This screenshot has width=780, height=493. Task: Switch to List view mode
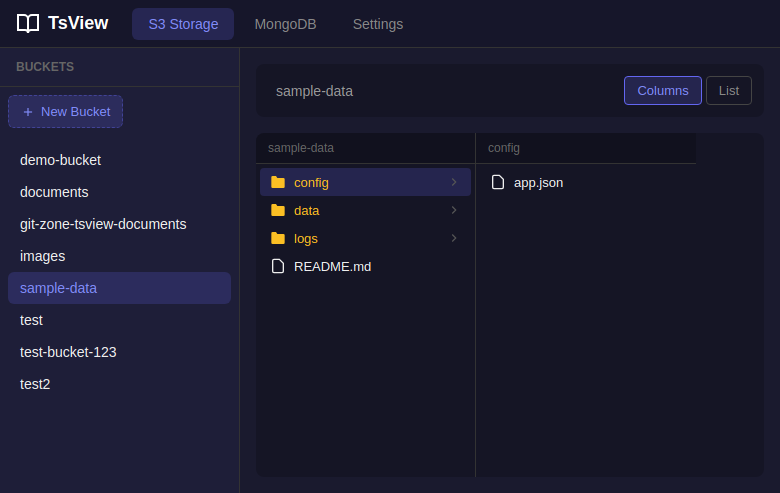(x=728, y=91)
